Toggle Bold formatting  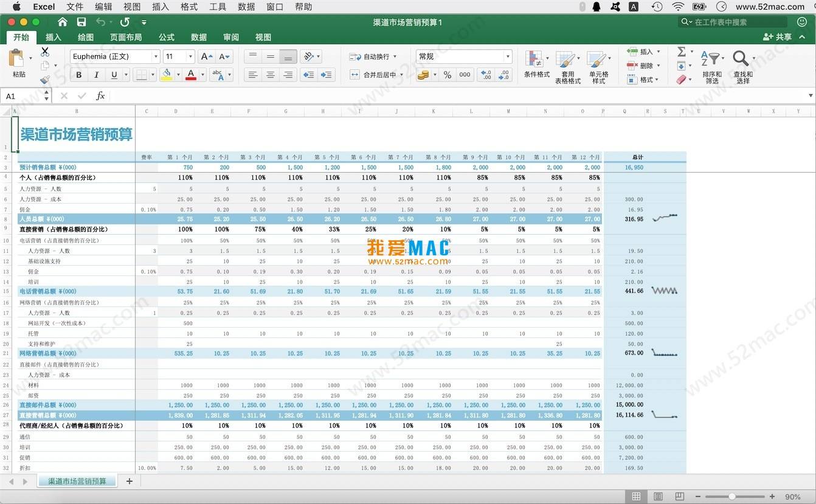pyautogui.click(x=78, y=75)
